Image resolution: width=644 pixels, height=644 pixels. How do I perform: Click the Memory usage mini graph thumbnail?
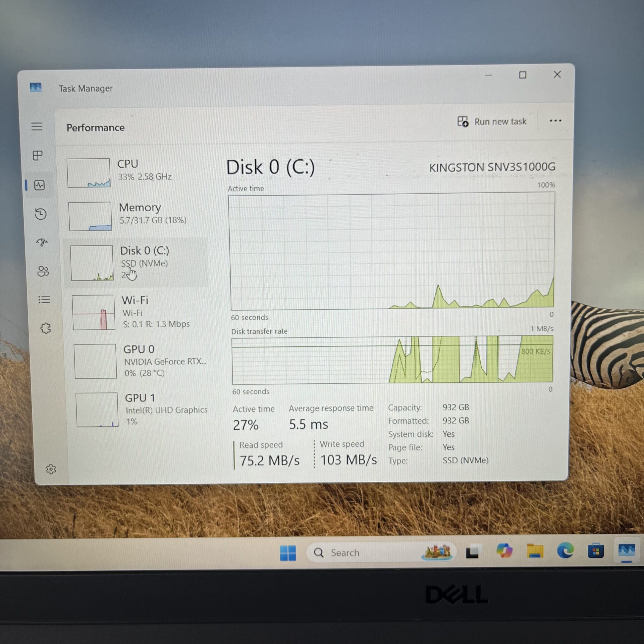[90, 216]
